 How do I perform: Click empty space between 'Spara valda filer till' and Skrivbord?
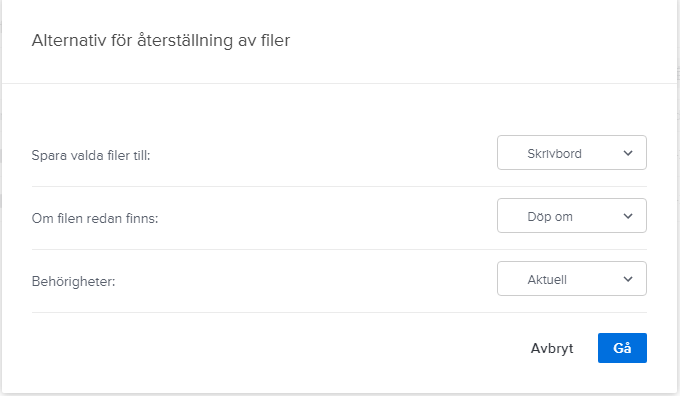[x=323, y=155]
